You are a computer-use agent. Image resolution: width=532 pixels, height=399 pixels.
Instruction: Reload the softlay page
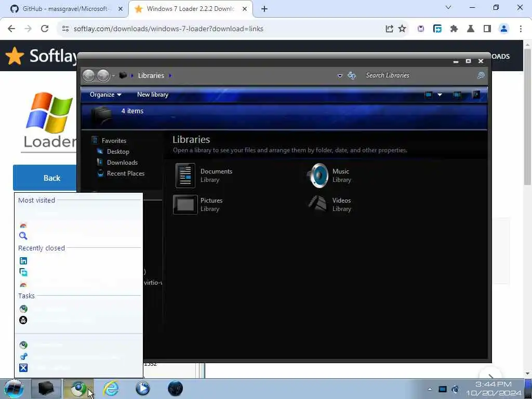tap(45, 29)
